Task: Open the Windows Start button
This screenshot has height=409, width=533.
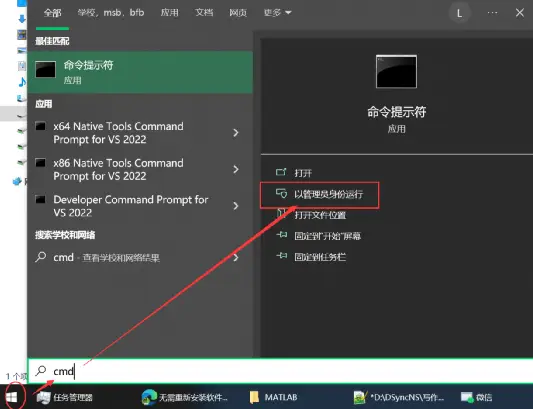Action: coord(11,397)
